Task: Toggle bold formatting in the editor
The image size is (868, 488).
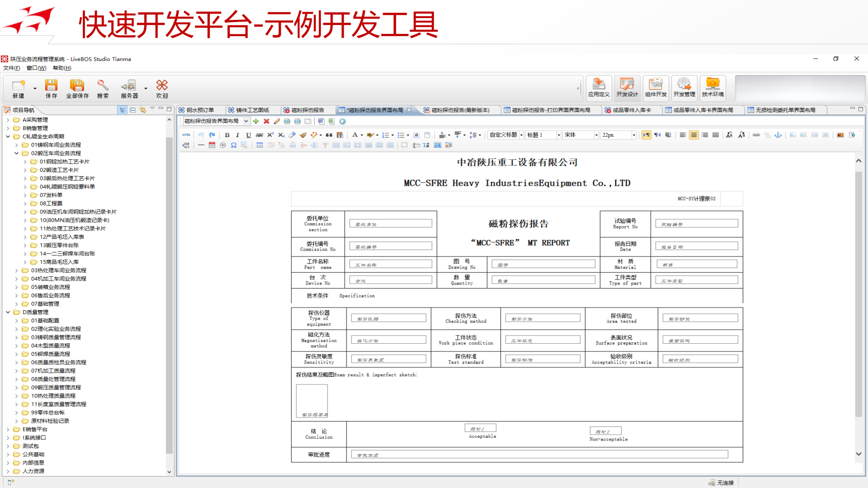Action: coord(227,135)
